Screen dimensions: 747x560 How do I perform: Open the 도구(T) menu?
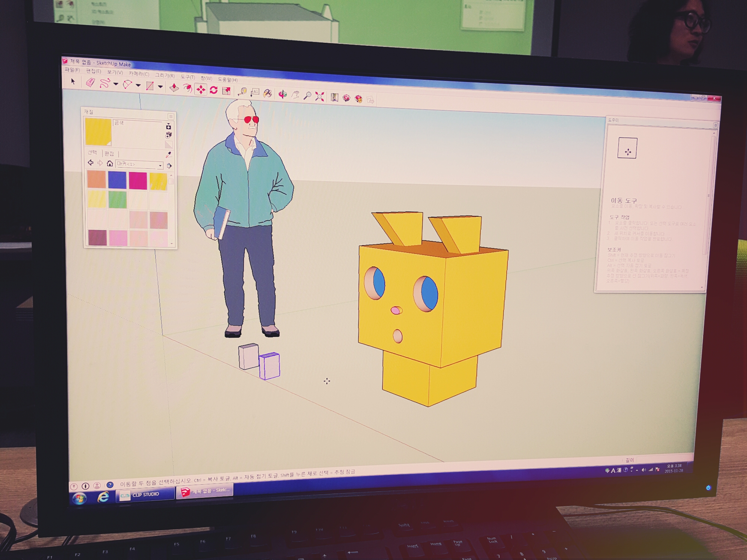point(187,77)
